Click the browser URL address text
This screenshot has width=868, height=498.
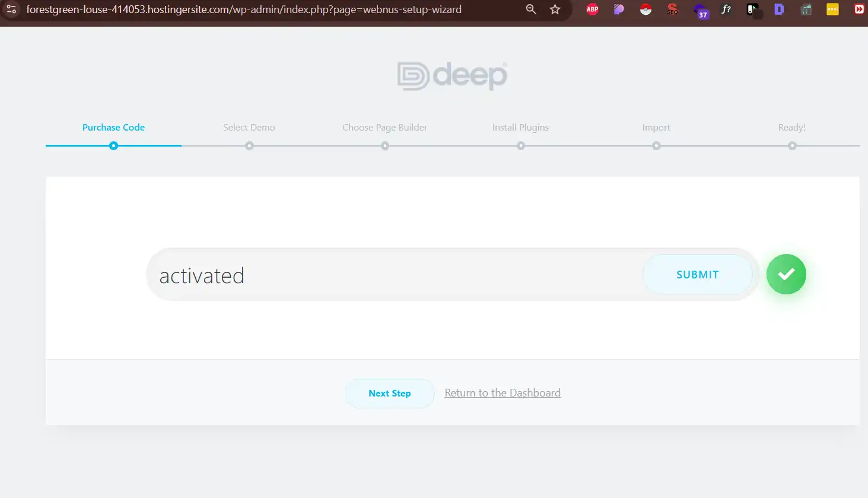point(244,9)
